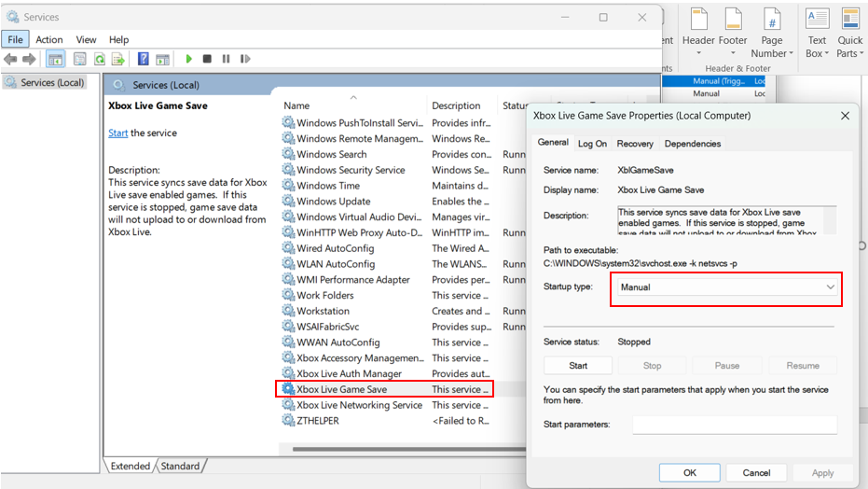The width and height of the screenshot is (868, 489).
Task: Switch to the Extended view tab
Action: [x=131, y=466]
